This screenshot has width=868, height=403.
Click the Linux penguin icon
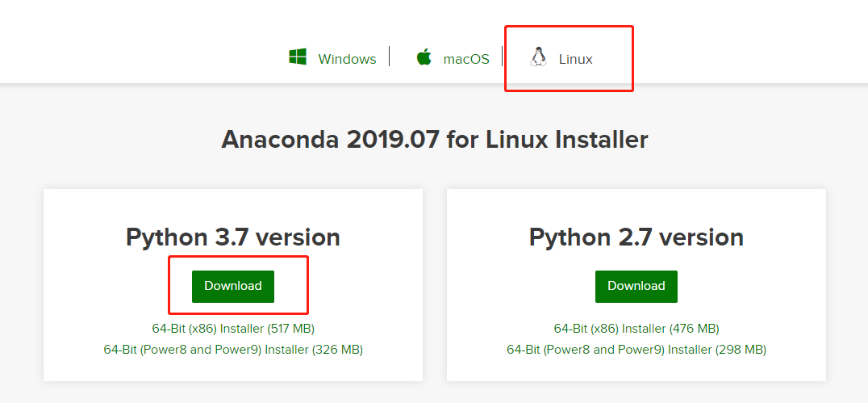pyautogui.click(x=538, y=57)
